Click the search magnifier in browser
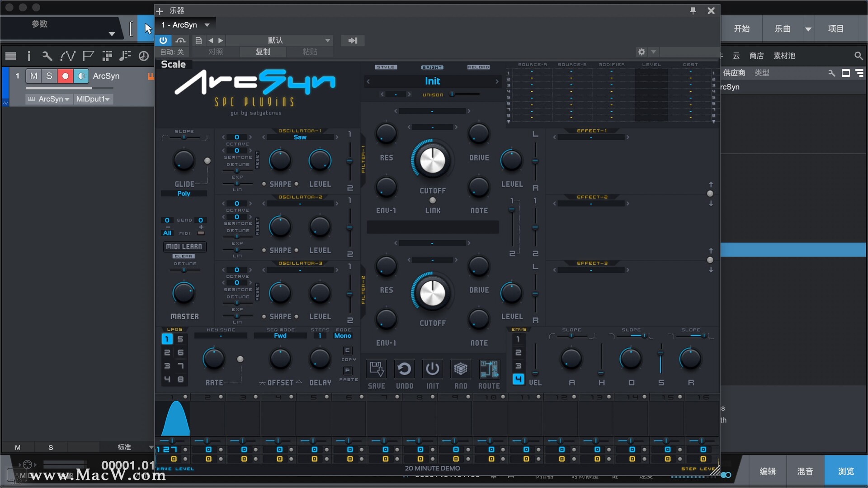Image resolution: width=868 pixels, height=488 pixels. [858, 56]
